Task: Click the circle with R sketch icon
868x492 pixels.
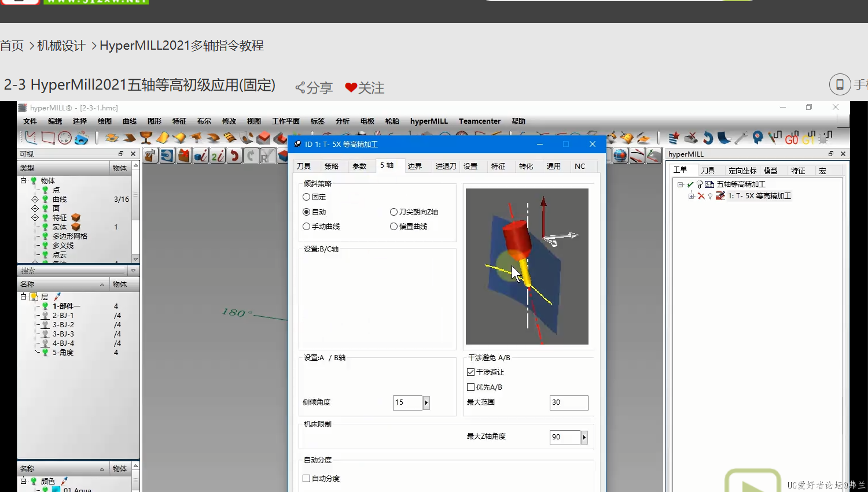Action: (65, 138)
